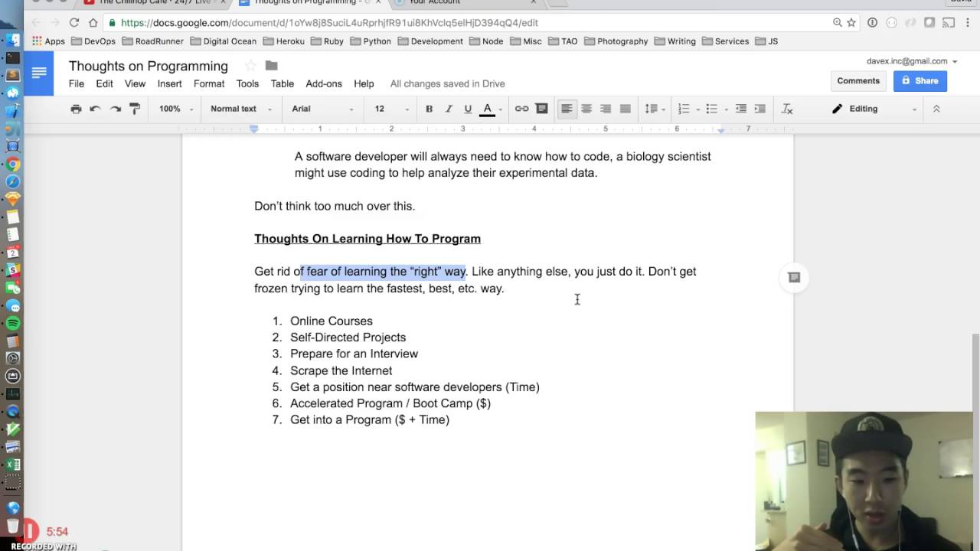Open the Editing mode dropdown
Screen dimensions: 980x551
874,109
